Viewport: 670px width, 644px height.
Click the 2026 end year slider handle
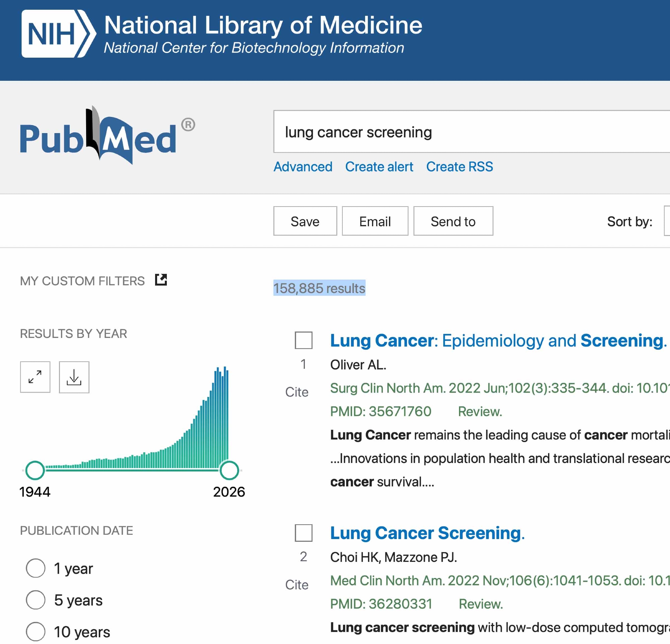coord(229,470)
